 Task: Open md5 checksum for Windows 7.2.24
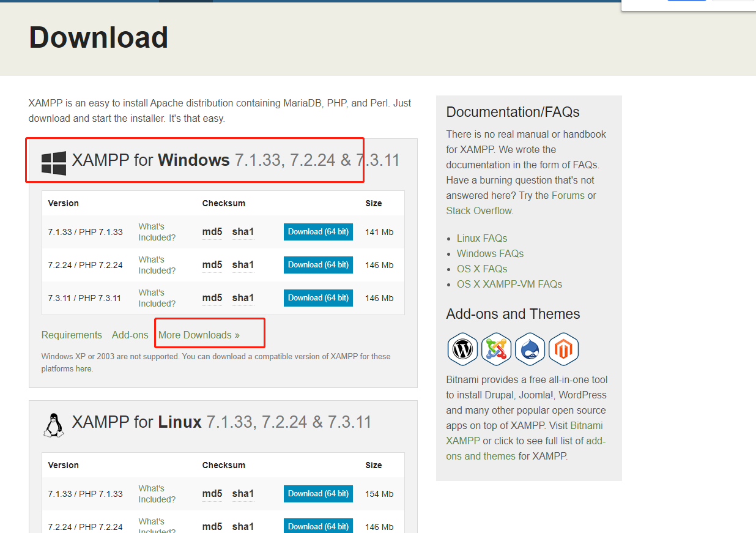click(x=212, y=265)
